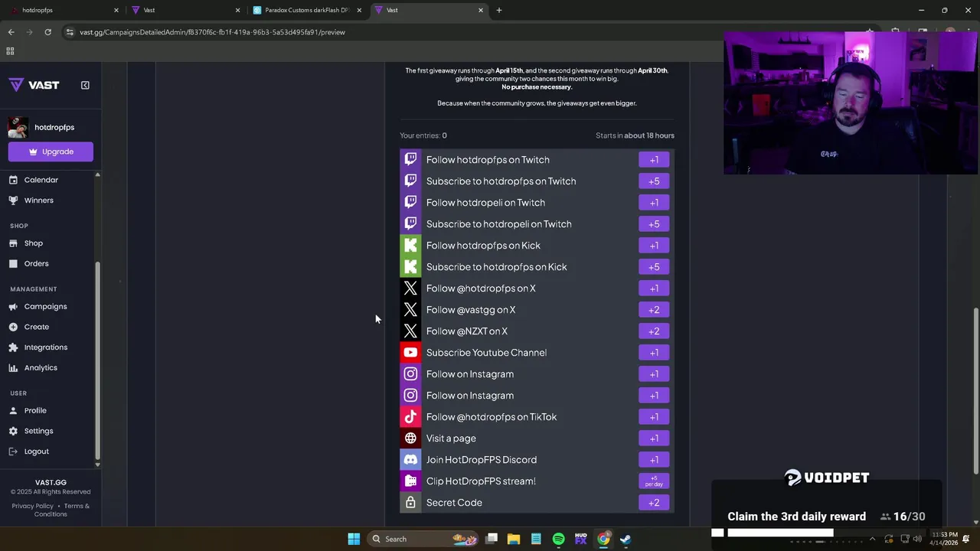This screenshot has width=980, height=551.
Task: Click the Calendar icon in the sidebar
Action: [x=13, y=180]
